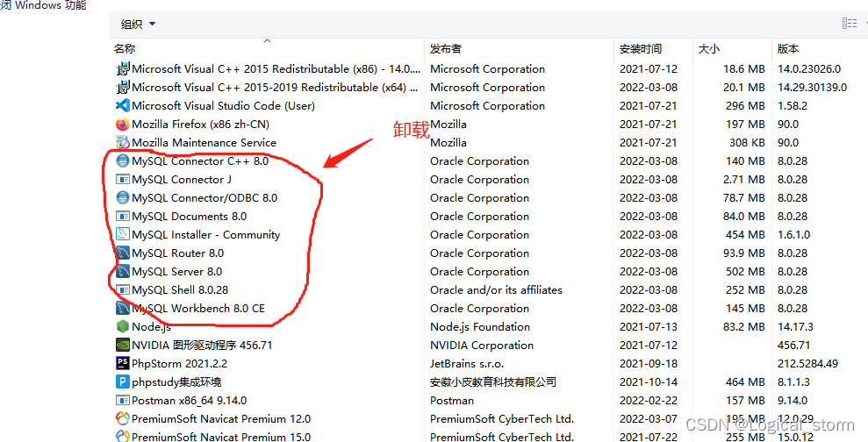Click the phpstudy icon

122,381
